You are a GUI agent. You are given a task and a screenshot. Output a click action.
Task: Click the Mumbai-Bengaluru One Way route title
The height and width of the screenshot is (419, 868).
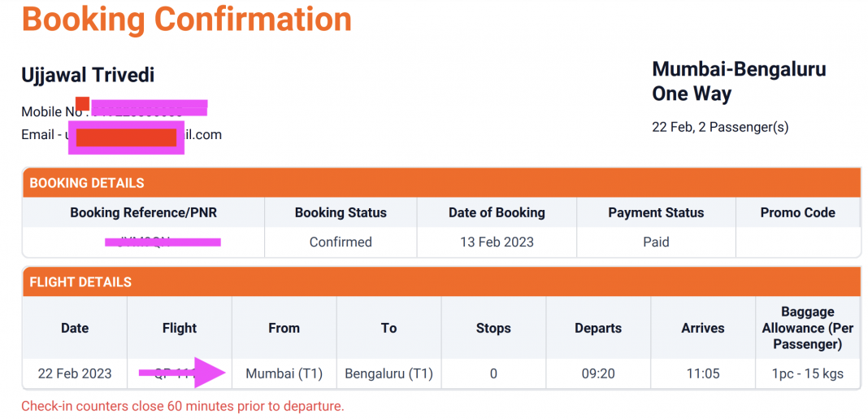point(739,81)
